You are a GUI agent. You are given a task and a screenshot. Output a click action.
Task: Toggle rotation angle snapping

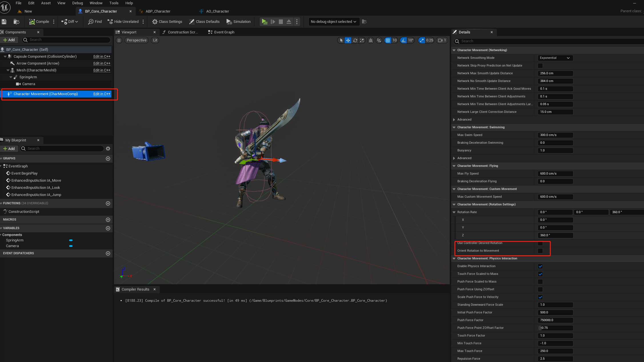click(403, 41)
